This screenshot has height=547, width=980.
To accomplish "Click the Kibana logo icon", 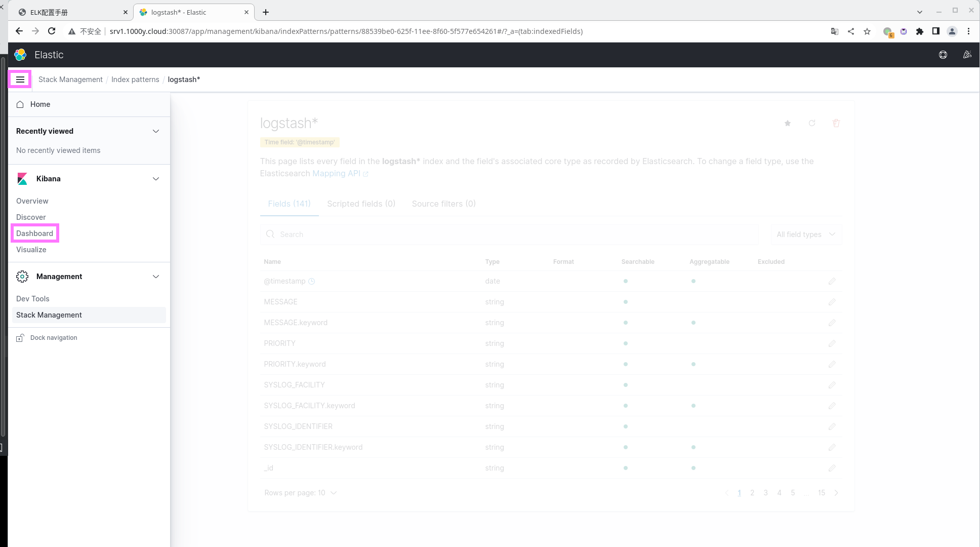I will tap(22, 179).
